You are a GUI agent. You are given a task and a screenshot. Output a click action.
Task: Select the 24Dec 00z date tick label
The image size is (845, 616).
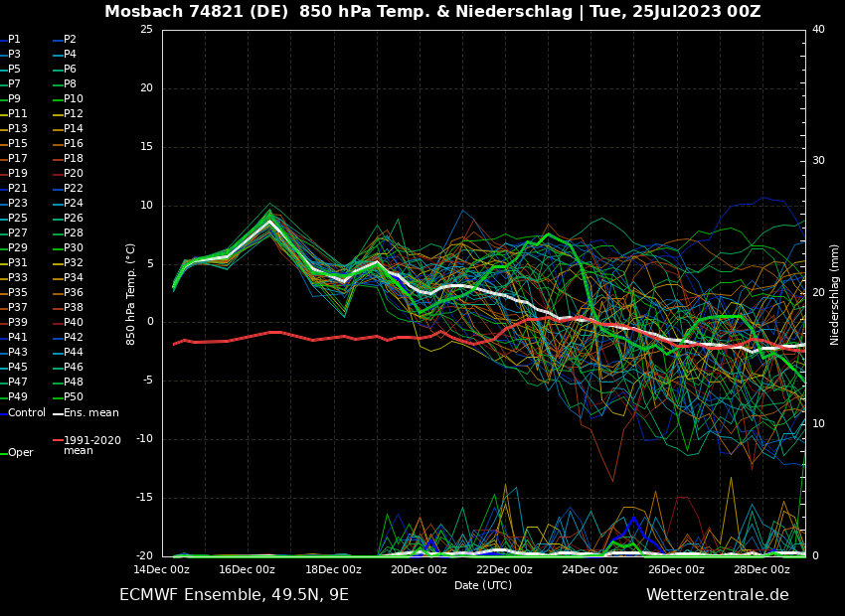click(x=590, y=570)
